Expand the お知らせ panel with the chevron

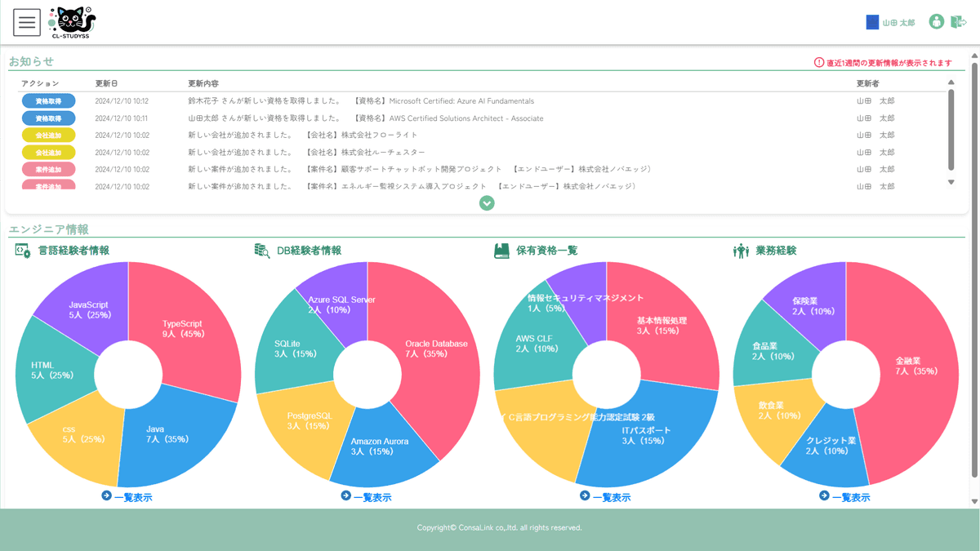(x=487, y=202)
